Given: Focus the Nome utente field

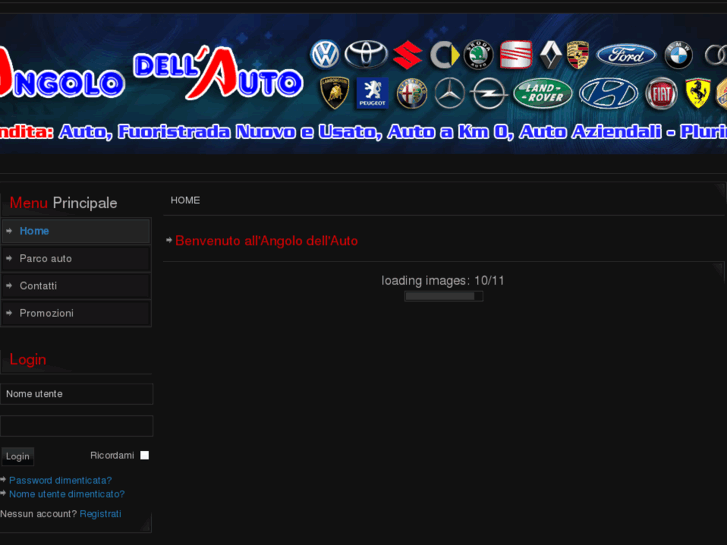Looking at the screenshot, I should (77, 394).
